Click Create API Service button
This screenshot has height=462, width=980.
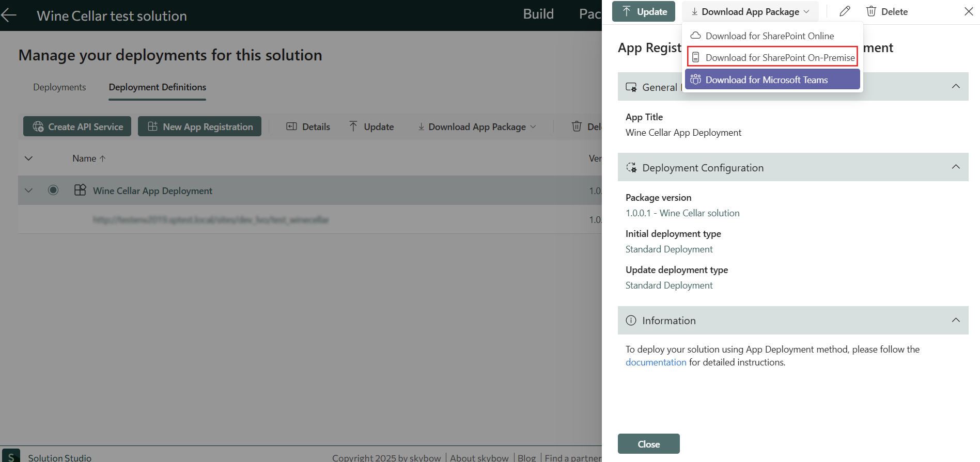(77, 126)
